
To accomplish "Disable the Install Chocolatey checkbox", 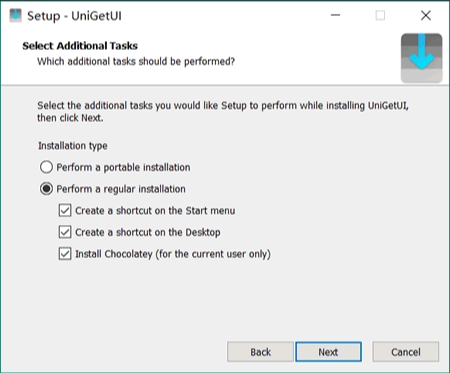I will click(65, 254).
